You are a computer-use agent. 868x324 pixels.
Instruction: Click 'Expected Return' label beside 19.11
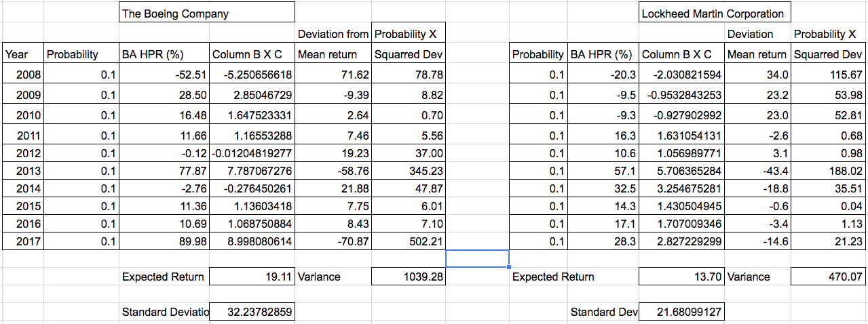164,276
